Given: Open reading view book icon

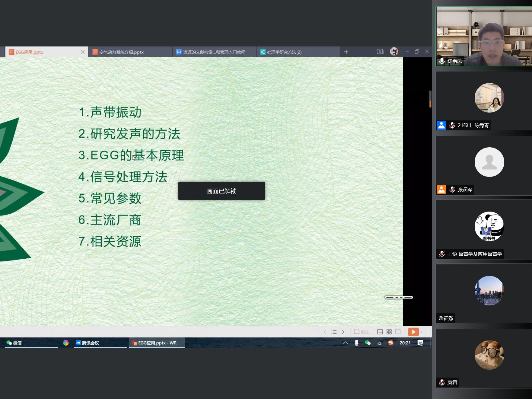Looking at the screenshot, I should point(398,332).
